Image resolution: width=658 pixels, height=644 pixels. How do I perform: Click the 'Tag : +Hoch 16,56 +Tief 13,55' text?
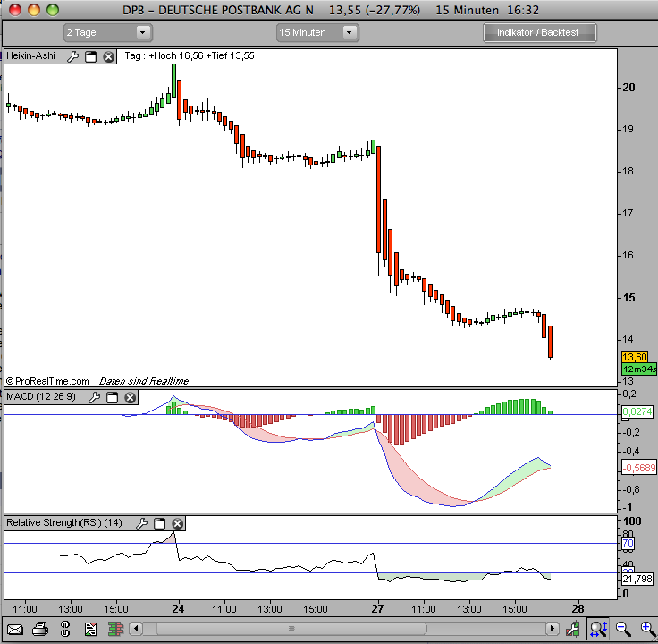click(x=190, y=55)
